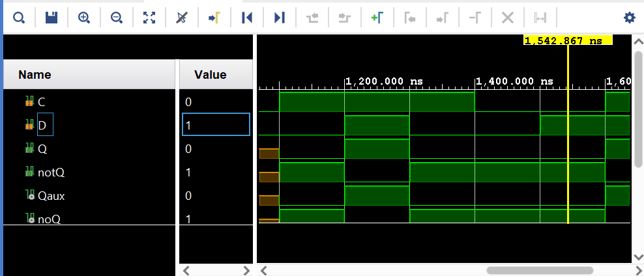Click value 0 of Qaux signal
Image resolution: width=644 pixels, height=276 pixels.
point(188,196)
